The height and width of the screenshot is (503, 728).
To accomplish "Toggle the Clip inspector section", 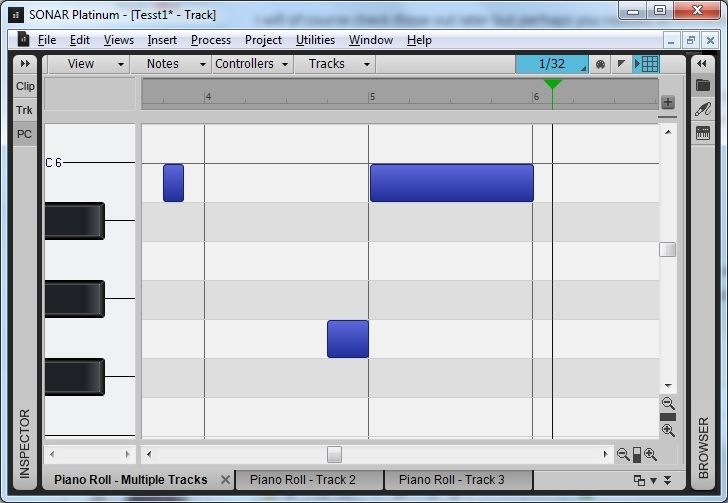I will tap(24, 87).
